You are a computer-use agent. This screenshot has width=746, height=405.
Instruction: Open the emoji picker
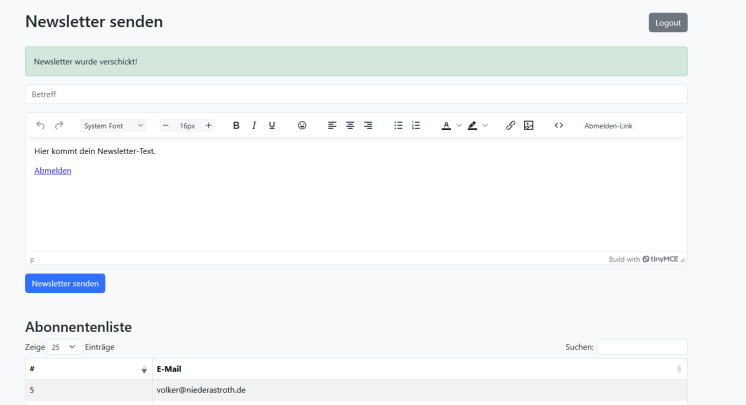pos(302,126)
